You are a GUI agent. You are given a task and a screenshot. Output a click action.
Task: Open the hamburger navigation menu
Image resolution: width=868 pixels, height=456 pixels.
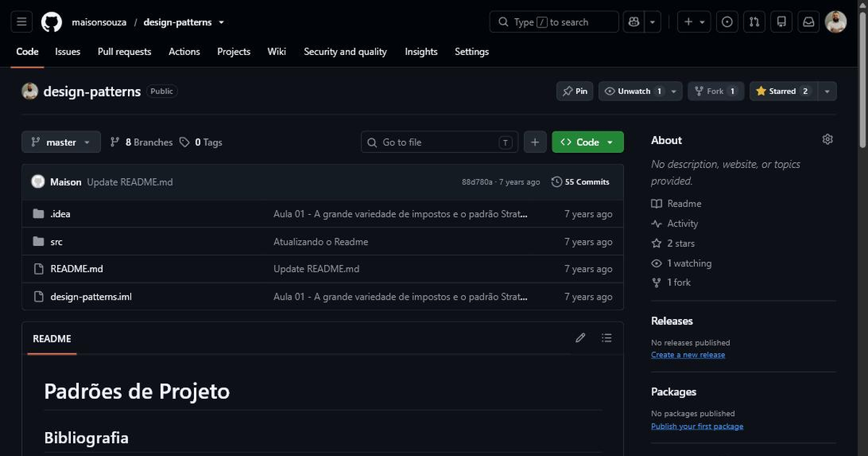(x=22, y=22)
